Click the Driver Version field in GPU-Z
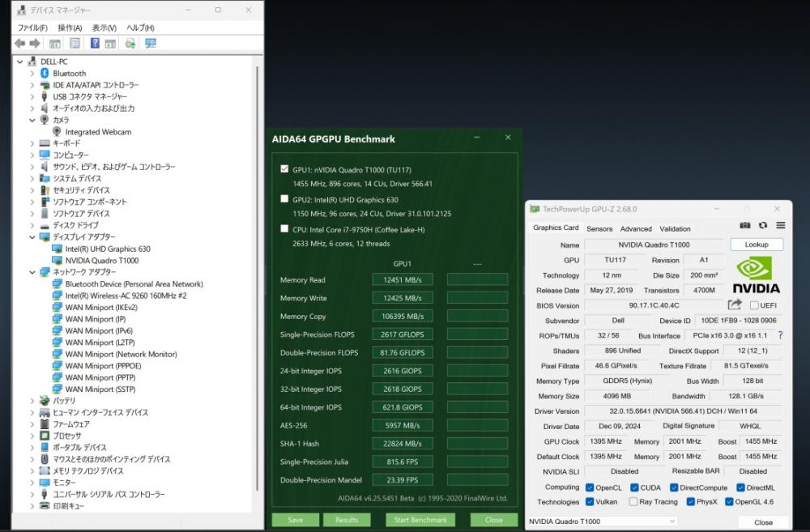 [x=683, y=411]
